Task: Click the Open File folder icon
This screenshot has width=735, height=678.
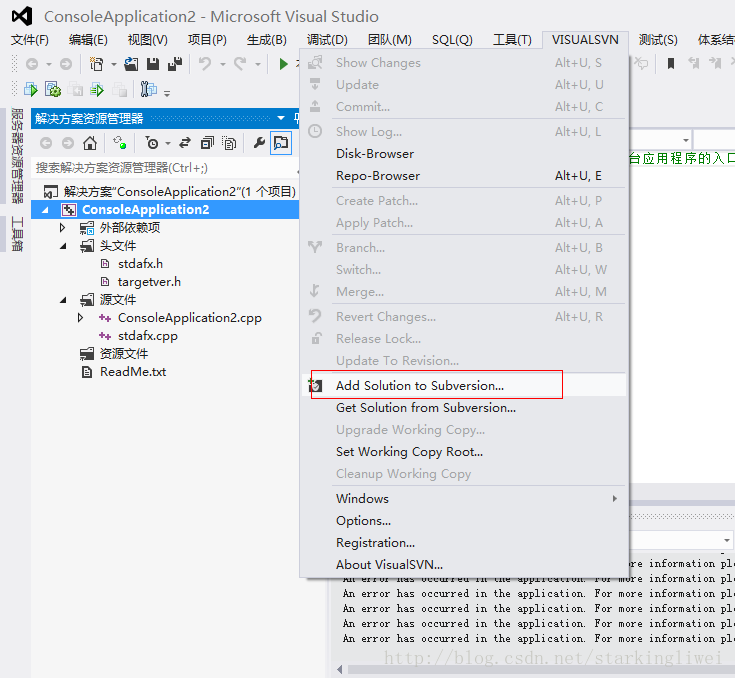Action: pos(131,64)
